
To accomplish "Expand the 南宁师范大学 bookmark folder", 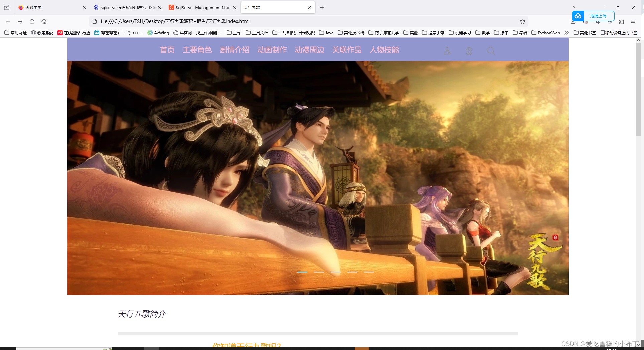I will pos(383,33).
